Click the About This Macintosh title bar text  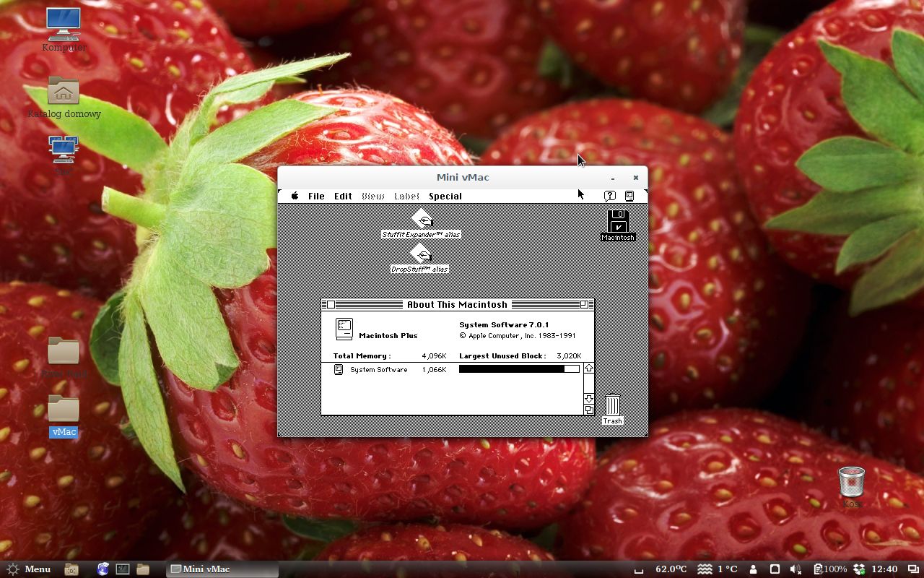457,304
